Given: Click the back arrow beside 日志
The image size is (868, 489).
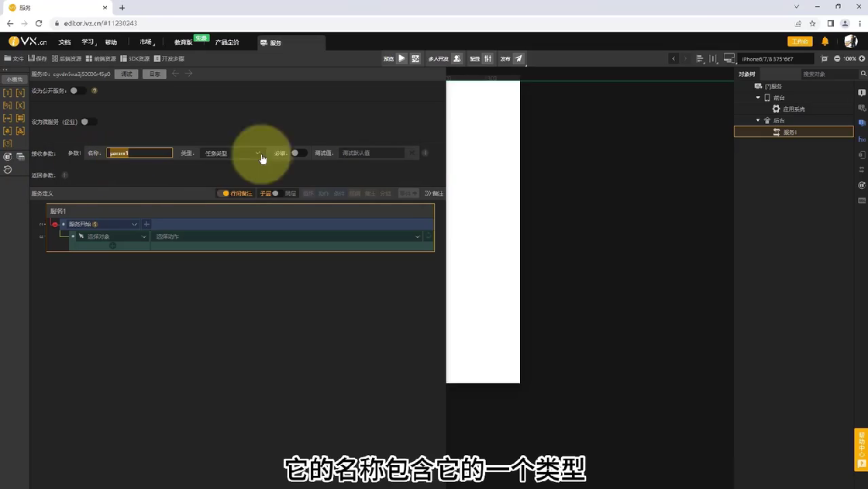Looking at the screenshot, I should (x=175, y=73).
